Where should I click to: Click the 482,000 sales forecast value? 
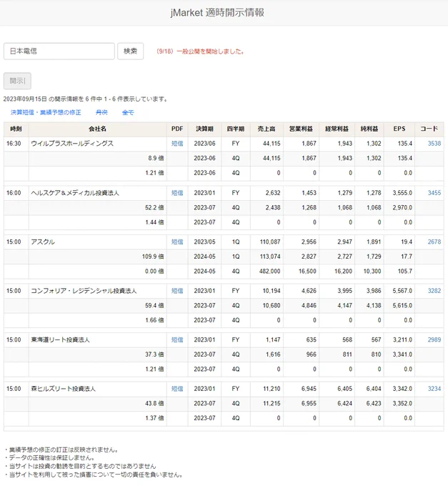(270, 271)
